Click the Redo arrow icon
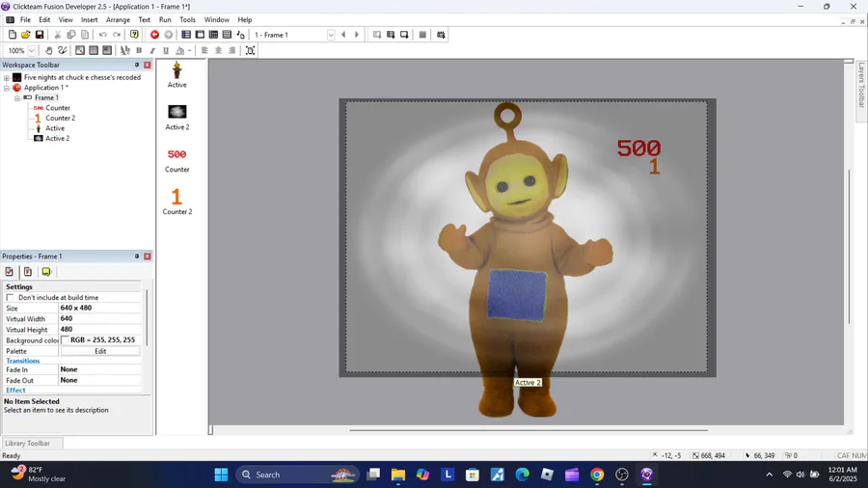This screenshot has height=488, width=868. 117,35
